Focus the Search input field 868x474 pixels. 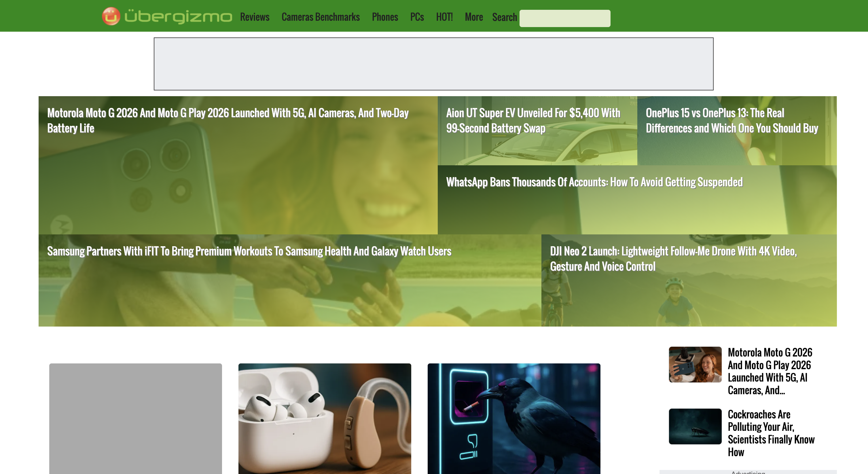click(564, 18)
